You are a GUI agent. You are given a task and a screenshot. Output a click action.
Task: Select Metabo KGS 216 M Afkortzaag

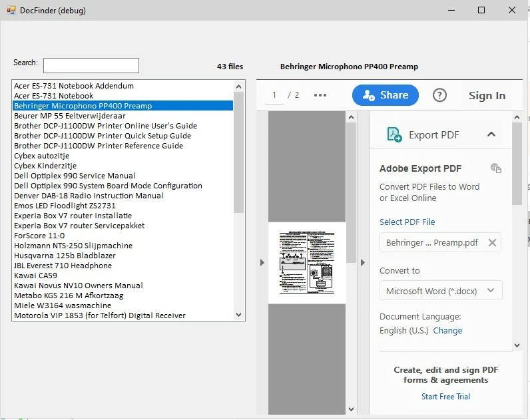click(x=123, y=296)
